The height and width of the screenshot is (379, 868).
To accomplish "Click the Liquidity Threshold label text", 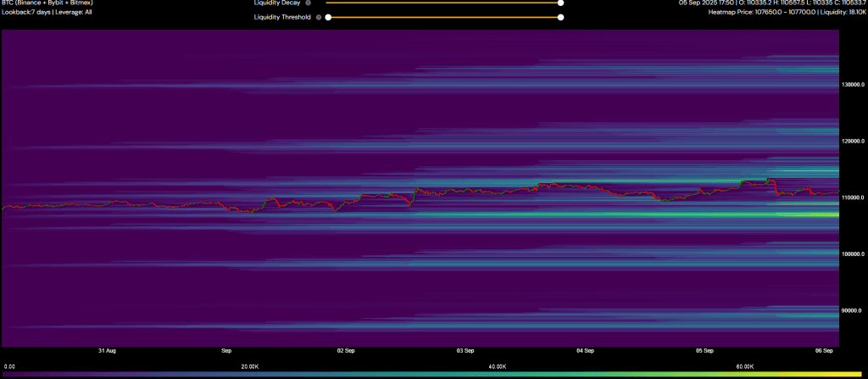I will tap(281, 17).
